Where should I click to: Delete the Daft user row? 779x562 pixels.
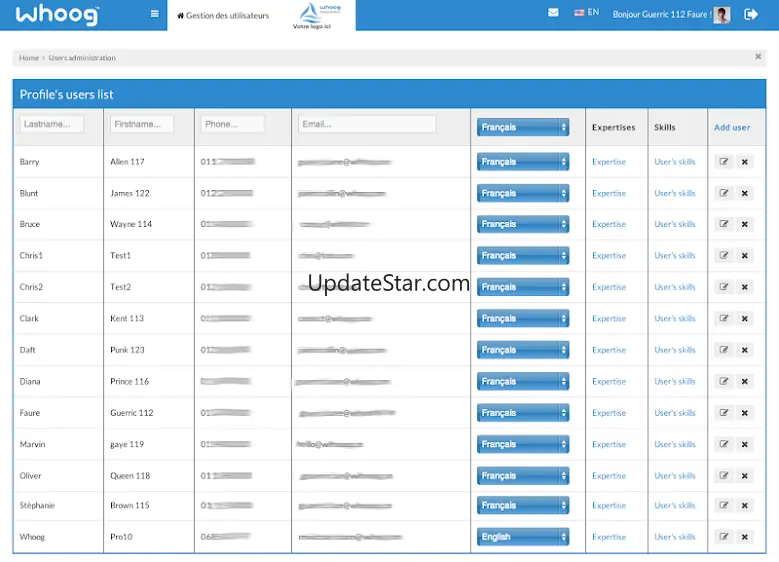click(x=745, y=350)
